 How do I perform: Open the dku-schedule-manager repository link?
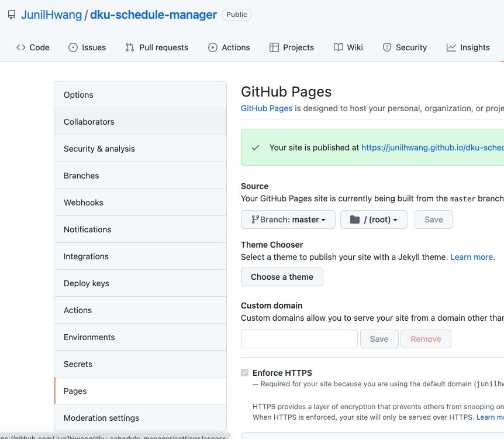tap(153, 15)
